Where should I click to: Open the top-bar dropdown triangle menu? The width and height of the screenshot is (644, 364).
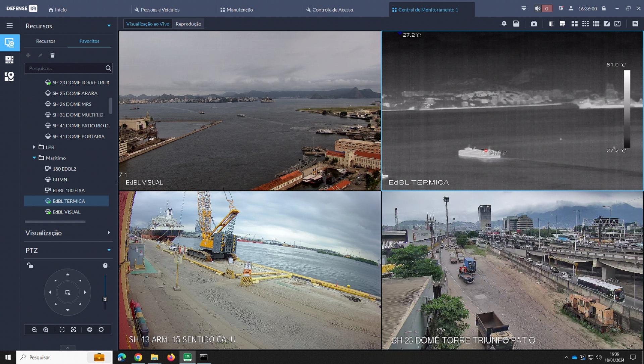[524, 9]
